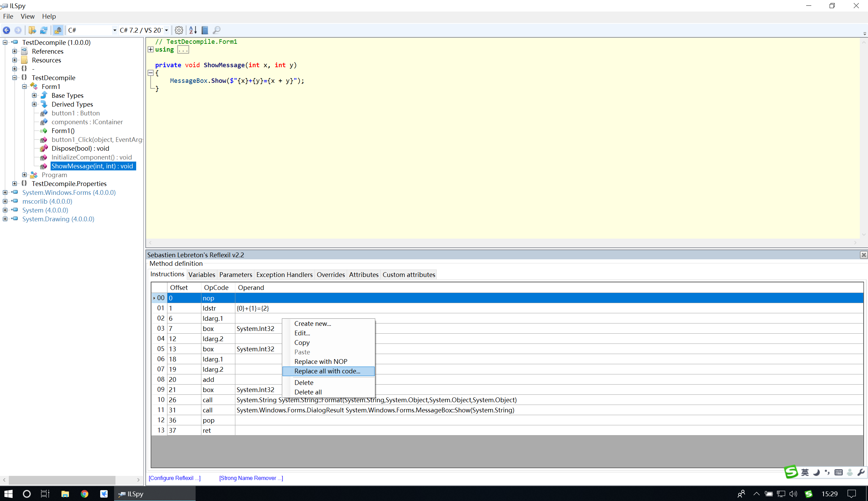Select Dispose(bool) : void method

[x=80, y=148]
